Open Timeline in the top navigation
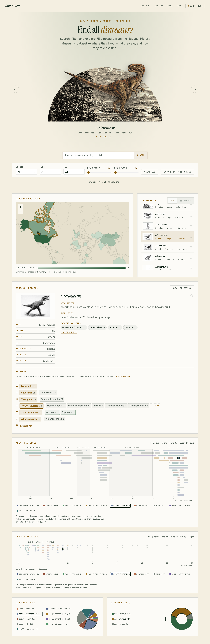Viewport: 210px width, 644px height. tap(158, 6)
